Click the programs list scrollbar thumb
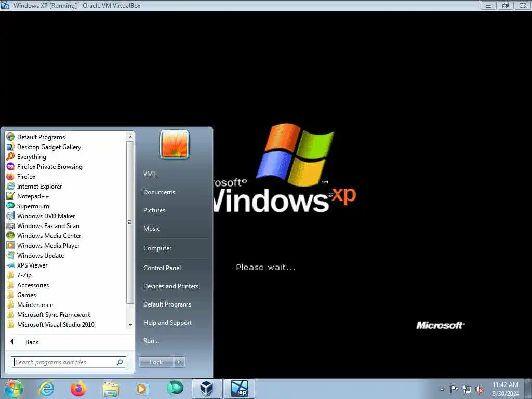This screenshot has width=532, height=399. 130,222
